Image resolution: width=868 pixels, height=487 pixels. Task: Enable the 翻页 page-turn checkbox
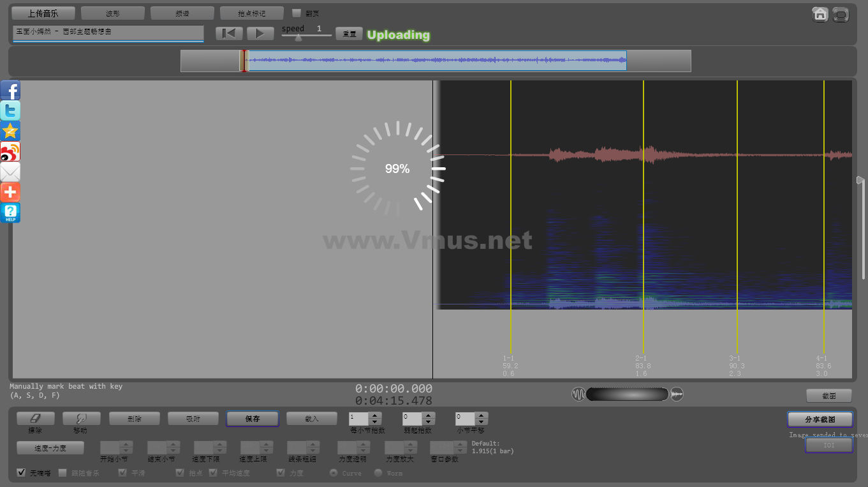click(296, 13)
